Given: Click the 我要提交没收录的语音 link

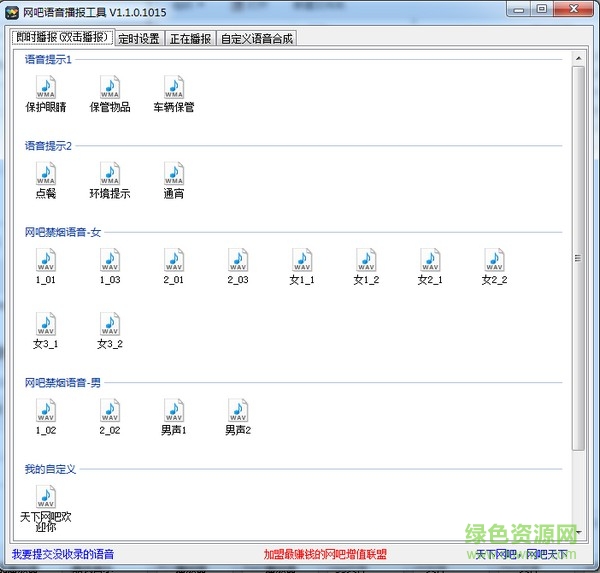Looking at the screenshot, I should 63,554.
